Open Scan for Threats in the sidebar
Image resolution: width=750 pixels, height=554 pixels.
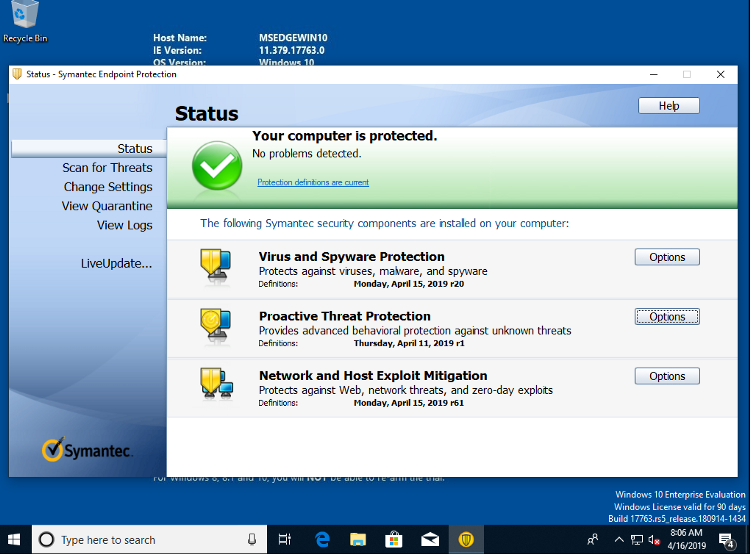point(107,167)
